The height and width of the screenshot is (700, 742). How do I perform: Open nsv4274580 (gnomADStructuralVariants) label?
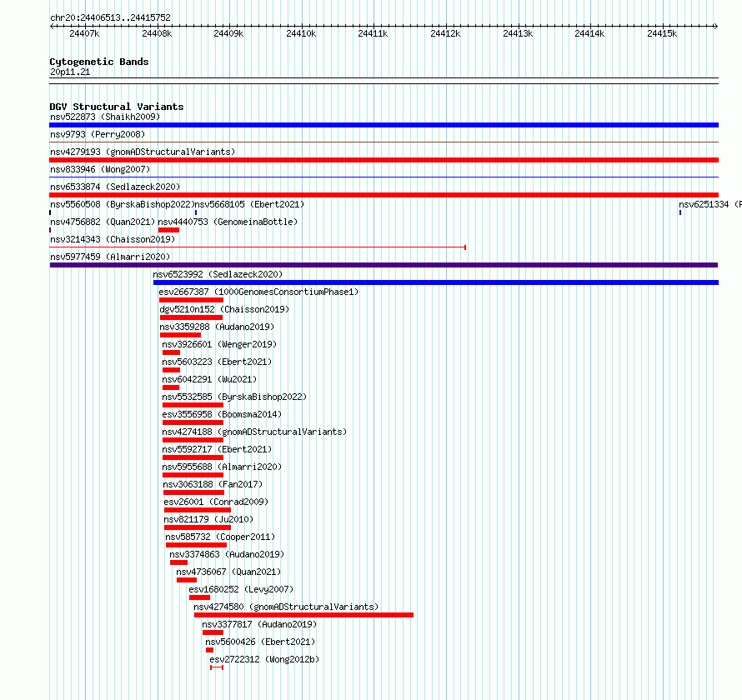click(x=286, y=607)
